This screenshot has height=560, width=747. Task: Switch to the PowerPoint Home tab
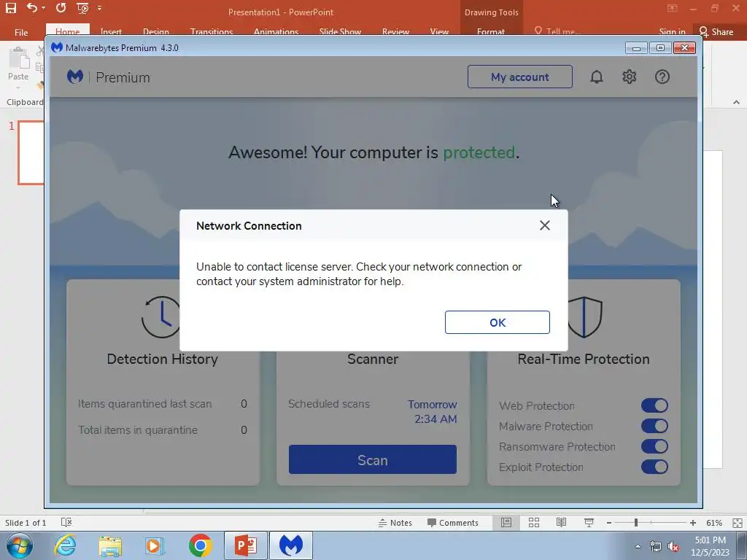tap(67, 31)
